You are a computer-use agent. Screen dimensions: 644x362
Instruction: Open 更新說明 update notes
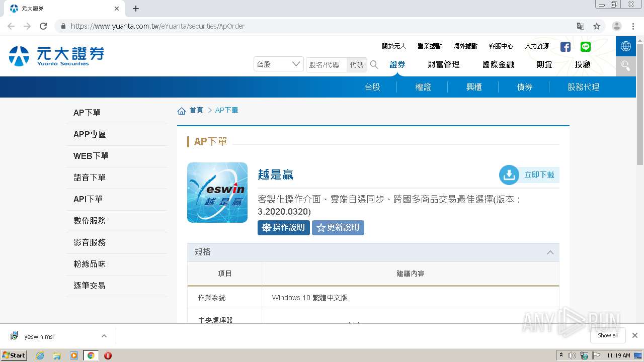(x=338, y=228)
